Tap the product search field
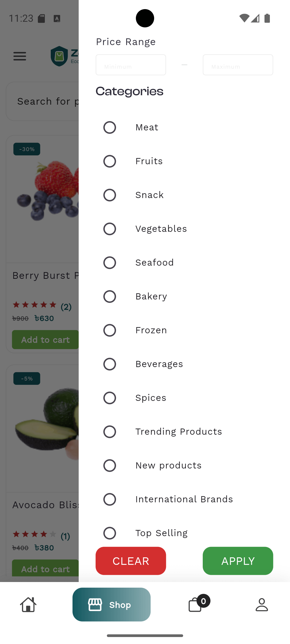This screenshot has height=644, width=290. point(43,101)
